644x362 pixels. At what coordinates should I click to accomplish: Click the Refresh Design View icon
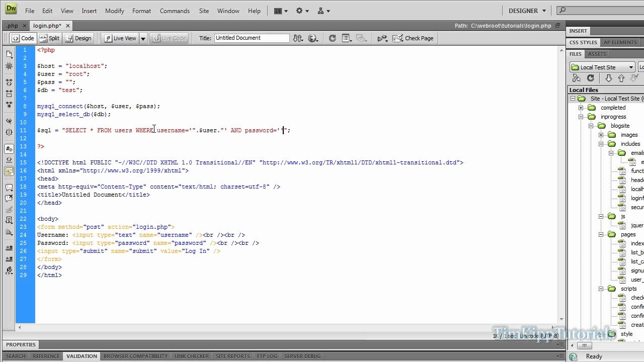[x=332, y=38]
